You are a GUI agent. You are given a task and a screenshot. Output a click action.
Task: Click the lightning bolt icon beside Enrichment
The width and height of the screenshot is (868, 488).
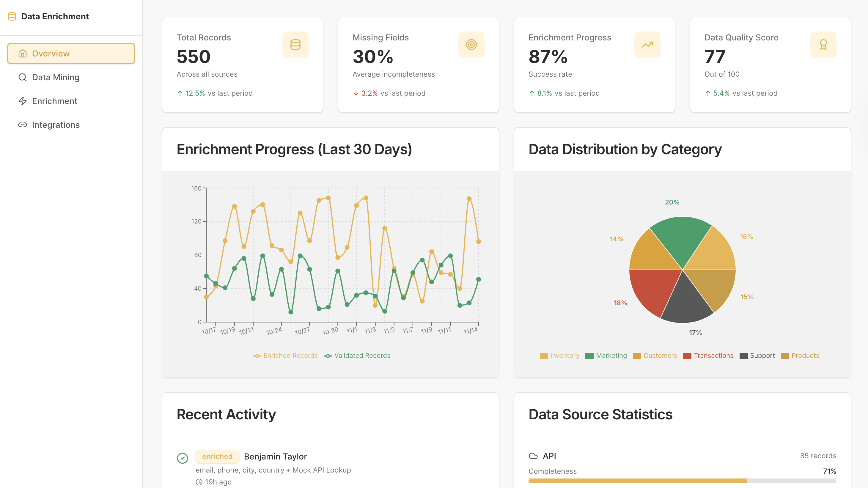(x=23, y=101)
